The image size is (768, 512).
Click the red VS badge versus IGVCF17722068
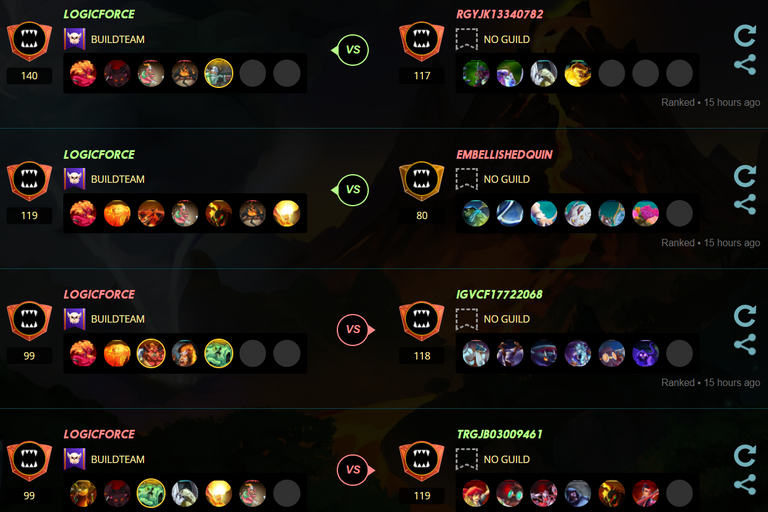click(355, 330)
